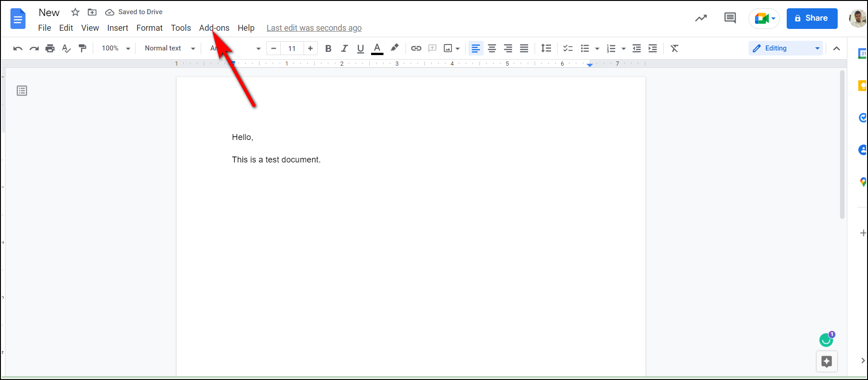This screenshot has height=380, width=868.
Task: Open the Format menu
Action: pyautogui.click(x=150, y=28)
